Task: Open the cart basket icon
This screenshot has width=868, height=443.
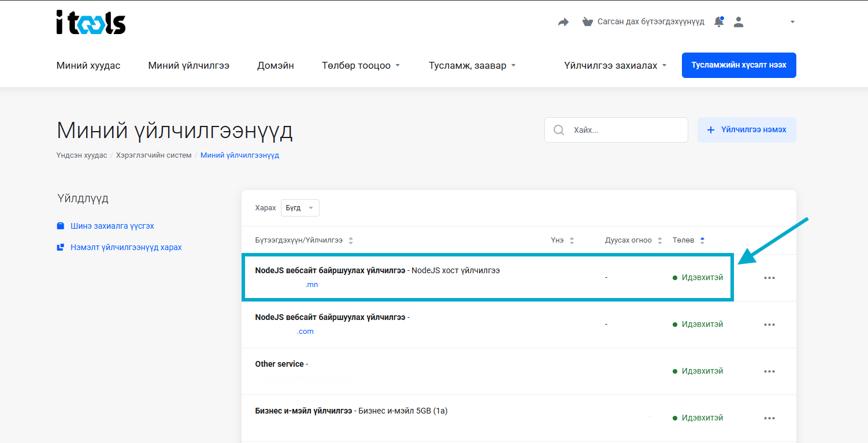Action: point(588,22)
